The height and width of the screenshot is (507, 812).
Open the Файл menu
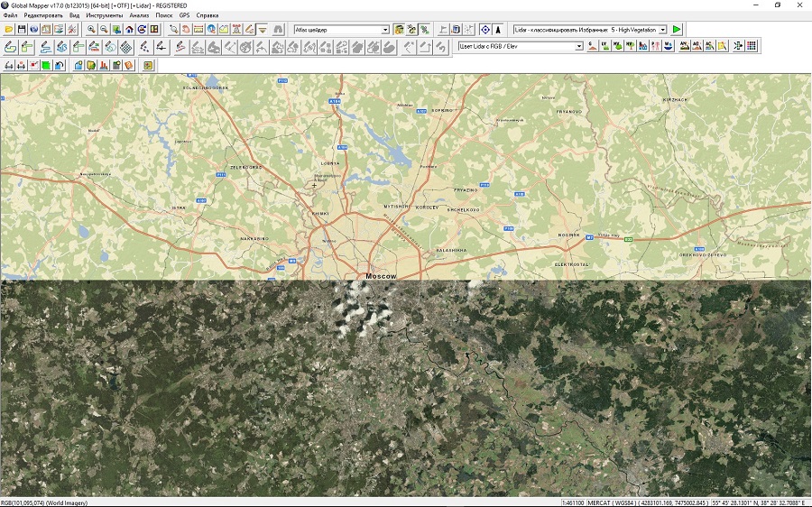pyautogui.click(x=10, y=15)
